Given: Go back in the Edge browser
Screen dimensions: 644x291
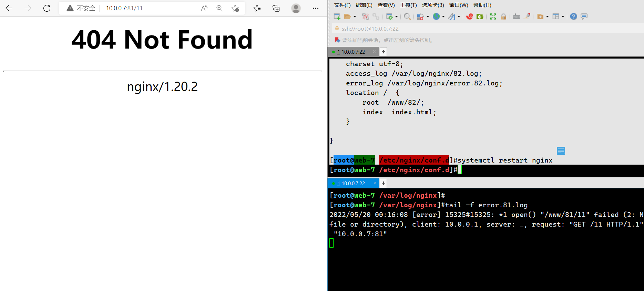Looking at the screenshot, I should 9,8.
